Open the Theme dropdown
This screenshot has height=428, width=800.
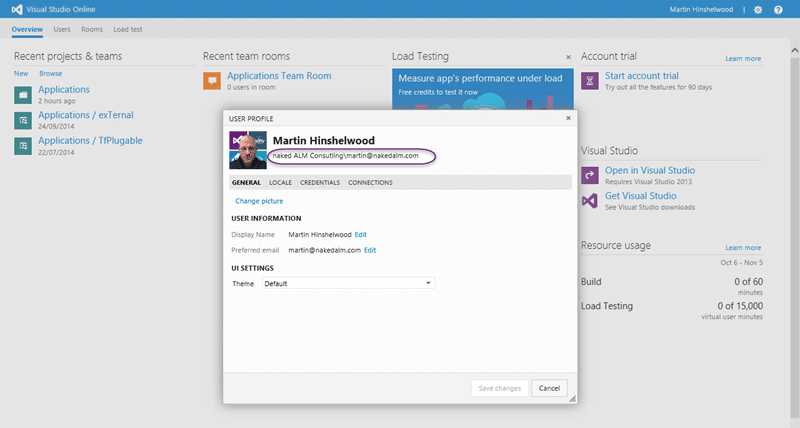[x=348, y=283]
